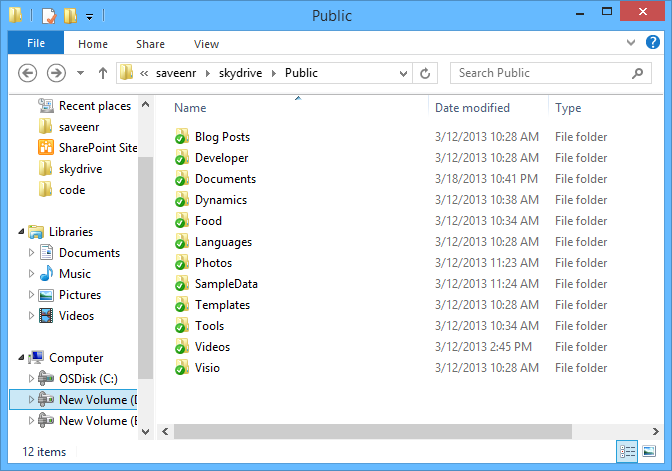Screen dimensions: 672x471
Task: Expand the OSDisk (C:) drive node
Action: 31,379
